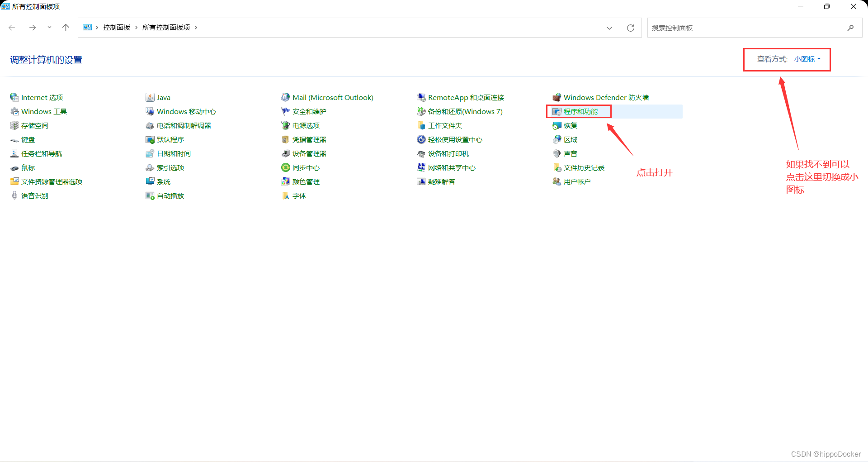Image resolution: width=868 pixels, height=462 pixels.
Task: Click the 网络和共享中心 icon
Action: click(421, 167)
